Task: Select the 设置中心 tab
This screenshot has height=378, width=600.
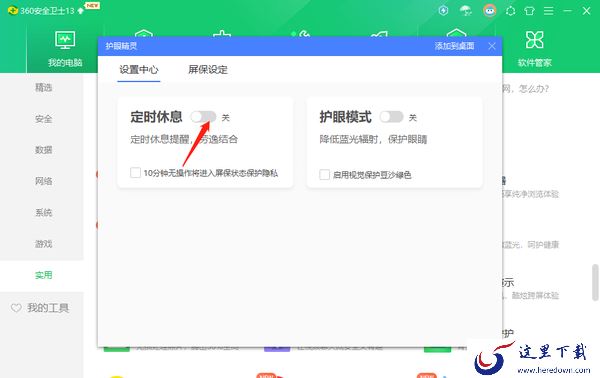Action: point(139,70)
